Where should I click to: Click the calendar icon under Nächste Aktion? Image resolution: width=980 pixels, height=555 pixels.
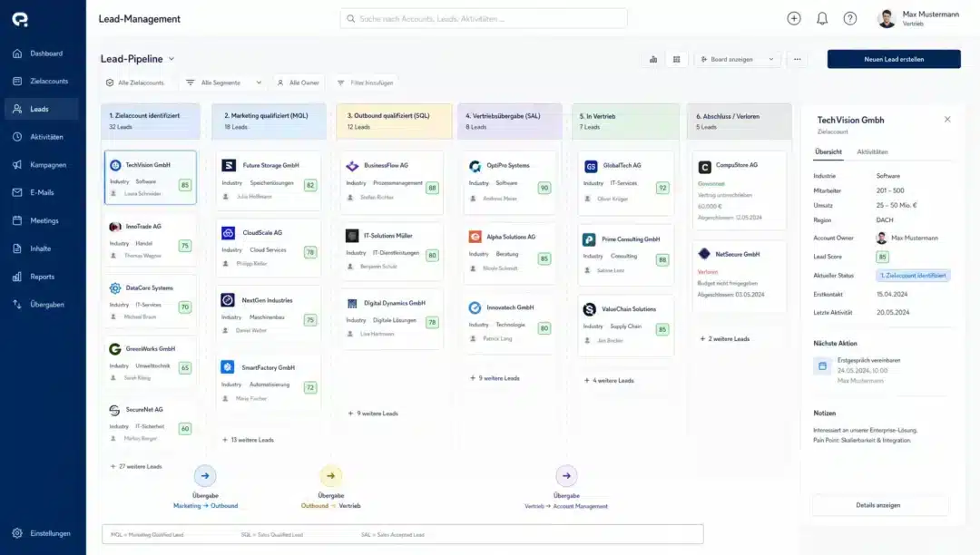point(822,365)
